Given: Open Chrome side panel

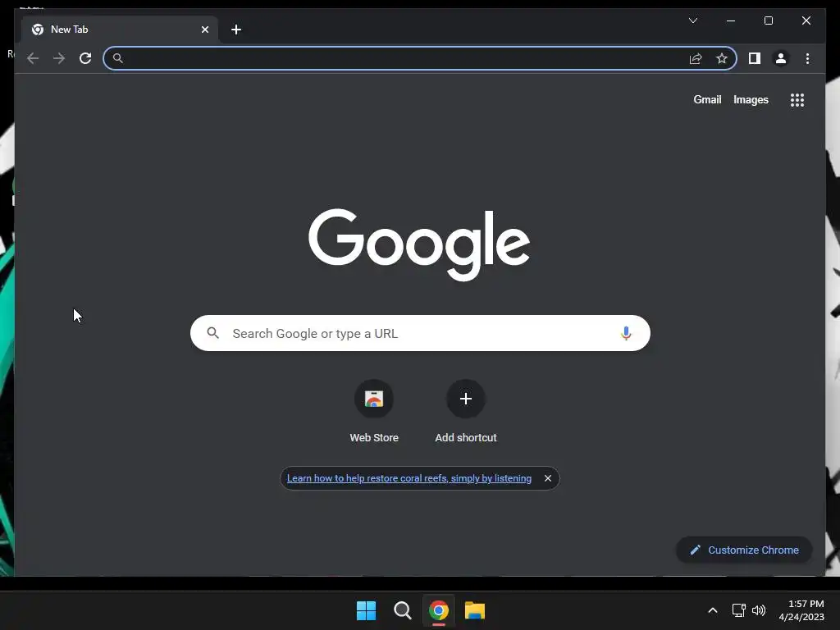Looking at the screenshot, I should point(755,58).
